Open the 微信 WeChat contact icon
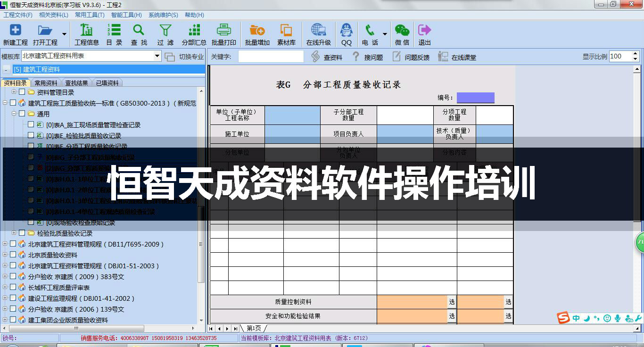644x347 pixels. coord(402,35)
